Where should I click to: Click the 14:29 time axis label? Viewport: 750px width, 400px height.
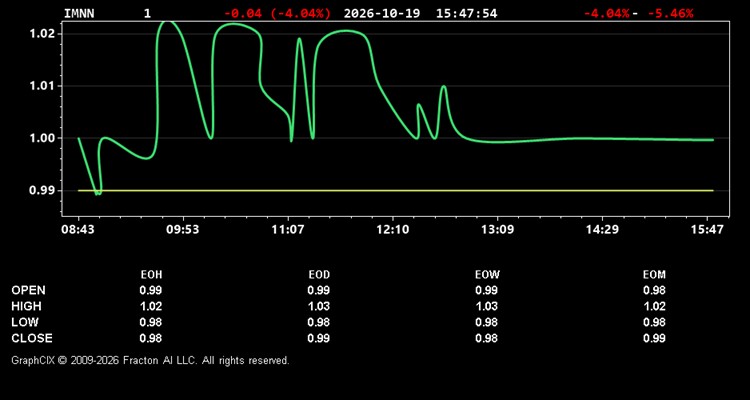click(x=602, y=229)
